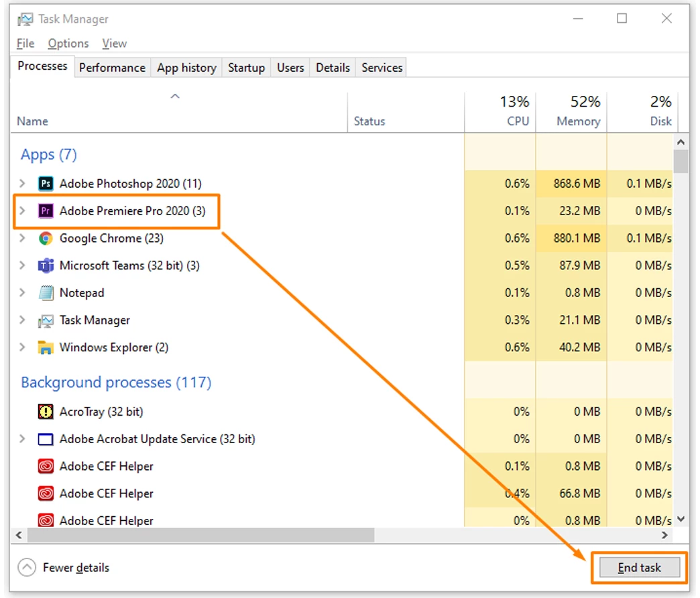The image size is (700, 598).
Task: Expand Adobe Acrobat Update Service entry
Action: 22,439
